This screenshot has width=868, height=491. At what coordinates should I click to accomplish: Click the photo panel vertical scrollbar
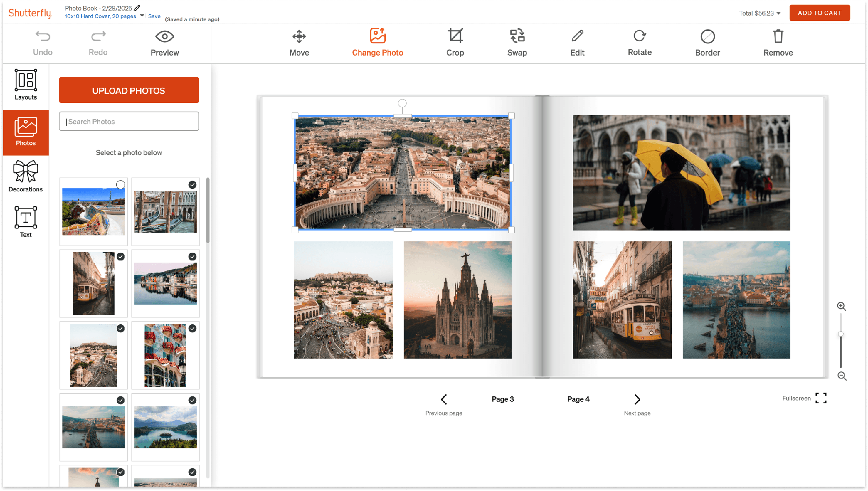[x=208, y=211]
